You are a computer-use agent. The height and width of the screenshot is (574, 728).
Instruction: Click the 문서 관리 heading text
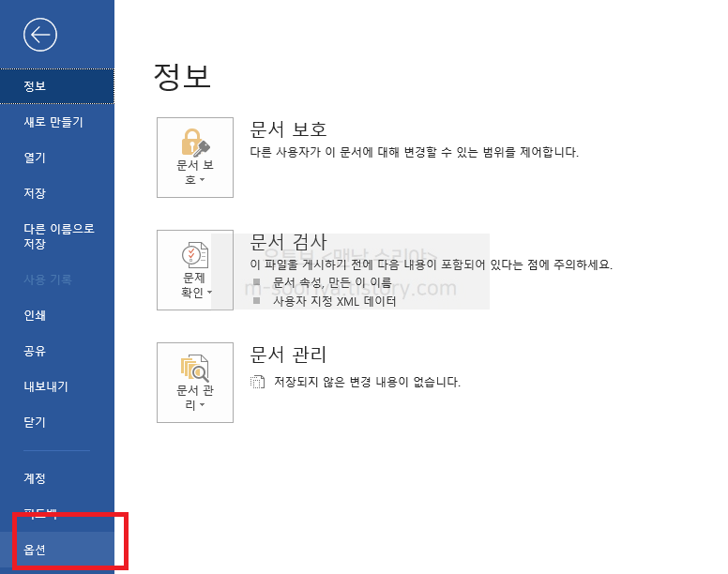point(288,355)
